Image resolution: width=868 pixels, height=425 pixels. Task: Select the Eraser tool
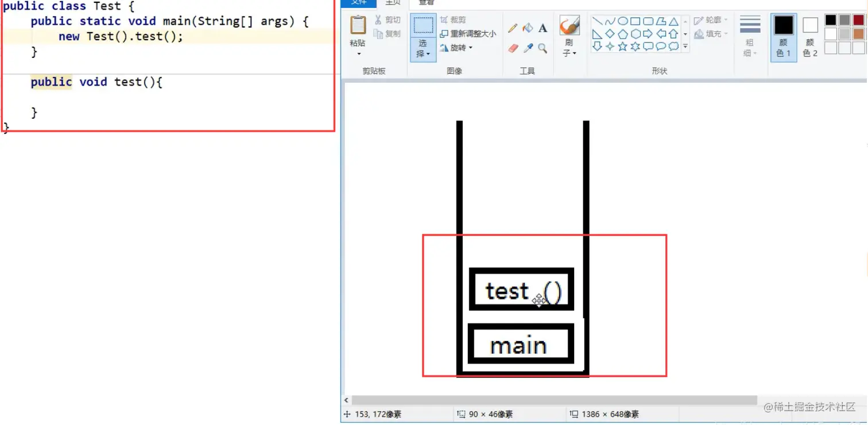point(513,48)
